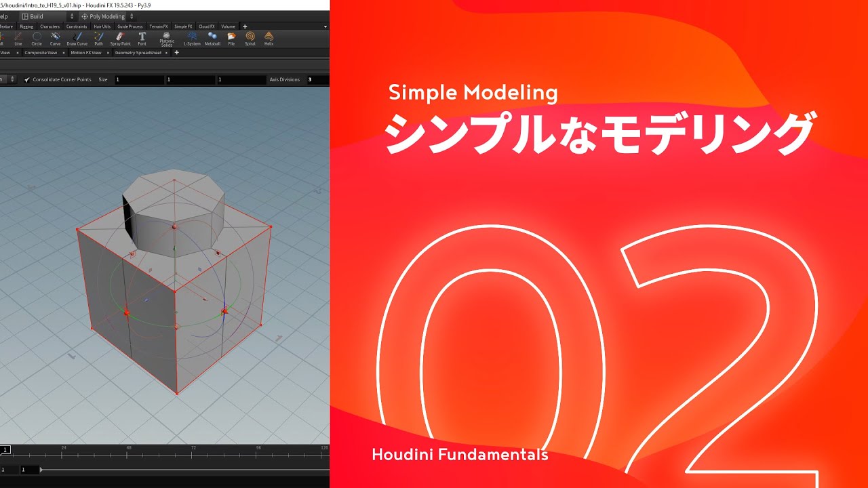Add a new shelf tab with plus

(x=245, y=26)
